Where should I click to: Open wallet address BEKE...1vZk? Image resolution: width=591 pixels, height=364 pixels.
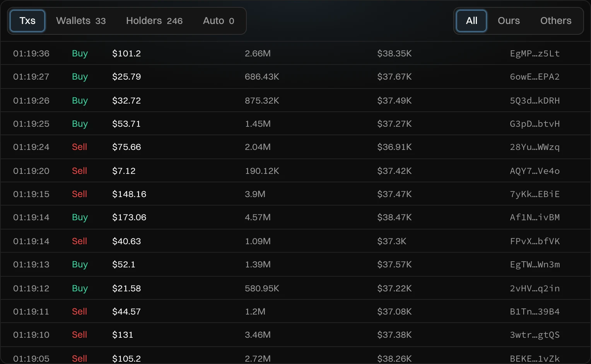pos(535,359)
